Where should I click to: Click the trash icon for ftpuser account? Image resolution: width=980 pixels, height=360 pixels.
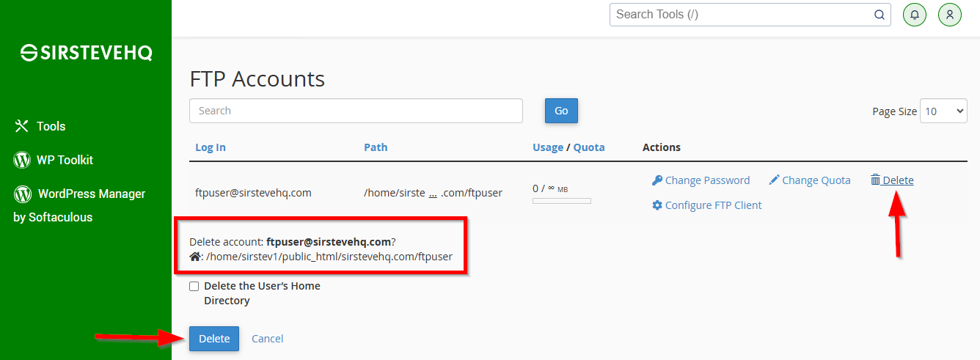[x=875, y=180]
